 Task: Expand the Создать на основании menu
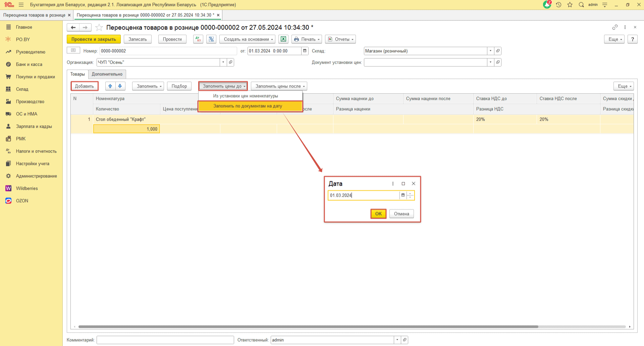(x=248, y=39)
